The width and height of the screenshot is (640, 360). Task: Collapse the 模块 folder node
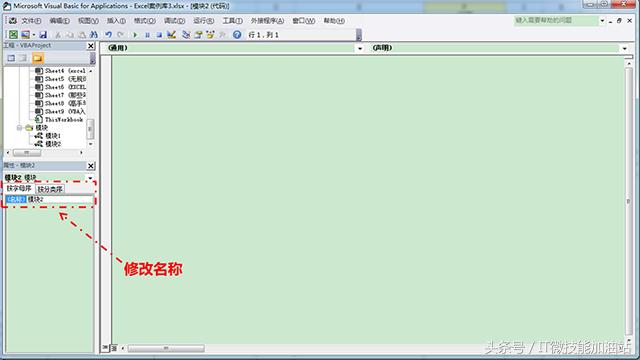[19, 128]
